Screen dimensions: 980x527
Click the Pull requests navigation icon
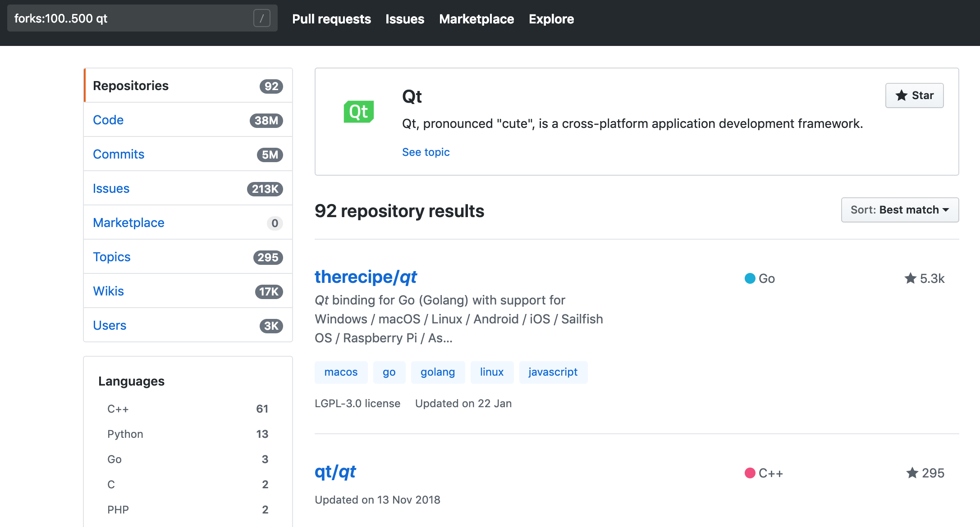(x=332, y=19)
